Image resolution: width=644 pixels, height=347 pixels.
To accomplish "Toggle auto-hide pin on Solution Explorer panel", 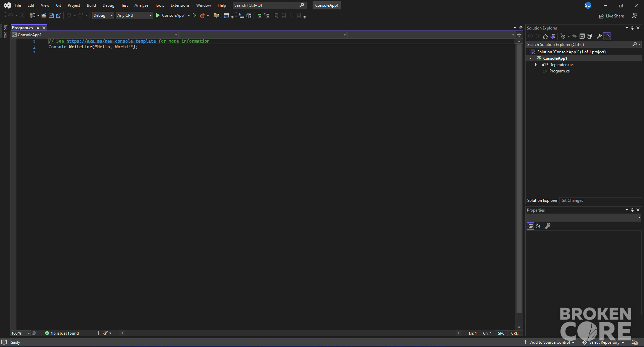I will coord(632,28).
